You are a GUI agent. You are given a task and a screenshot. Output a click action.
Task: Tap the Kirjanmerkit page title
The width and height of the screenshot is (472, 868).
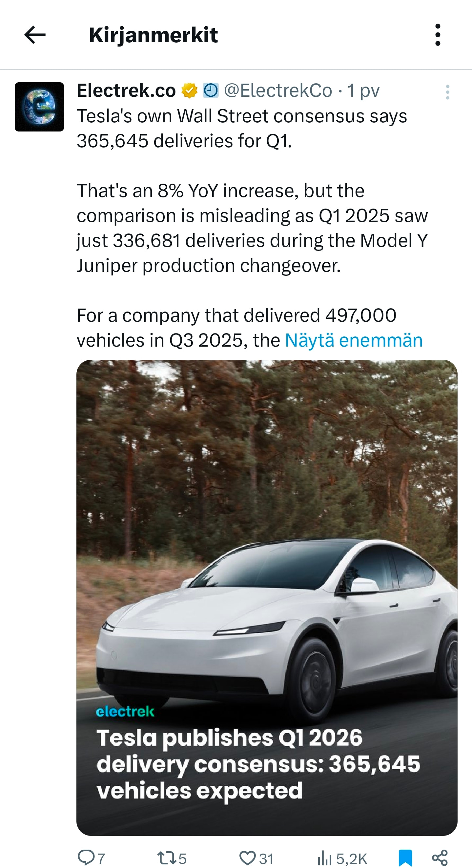[x=154, y=35]
